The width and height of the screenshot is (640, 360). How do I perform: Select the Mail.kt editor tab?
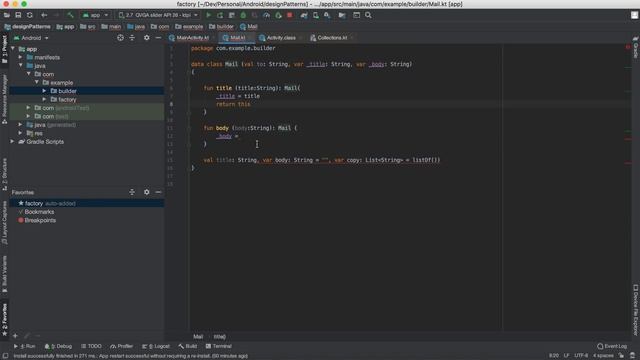[x=238, y=38]
